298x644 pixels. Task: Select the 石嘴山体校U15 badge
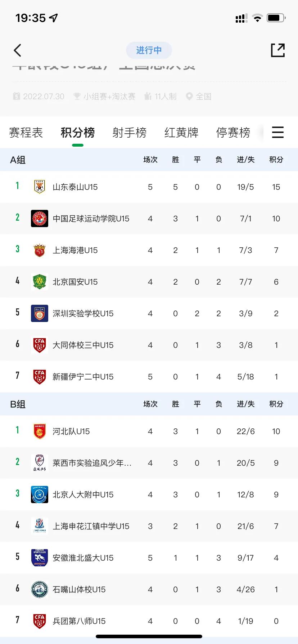[40, 589]
